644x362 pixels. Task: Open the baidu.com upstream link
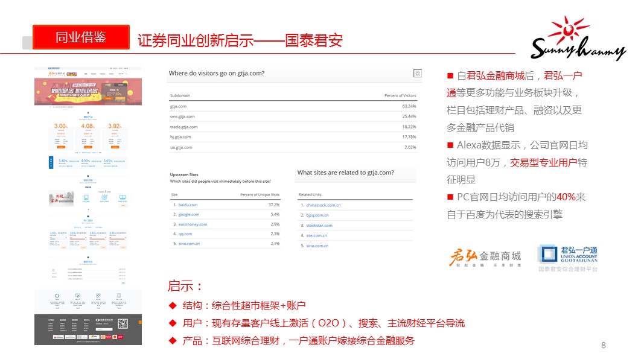click(188, 205)
